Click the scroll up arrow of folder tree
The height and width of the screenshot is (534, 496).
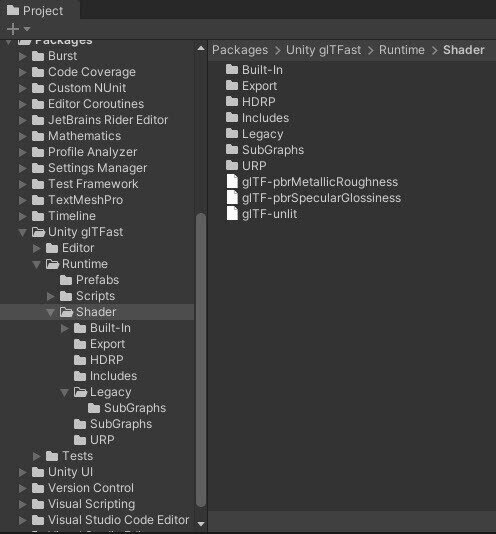click(201, 49)
